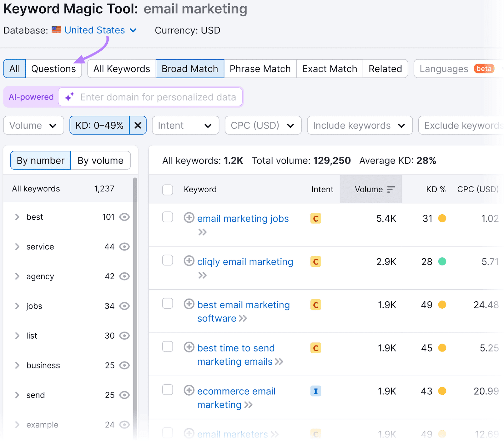The width and height of the screenshot is (504, 441).
Task: Click plus icon beside best time to send
Action: 189,347
